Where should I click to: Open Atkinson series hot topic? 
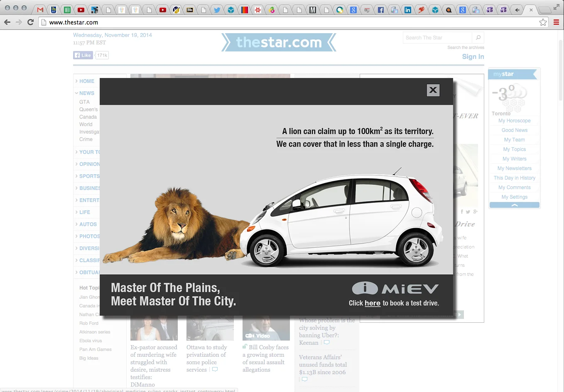point(95,332)
